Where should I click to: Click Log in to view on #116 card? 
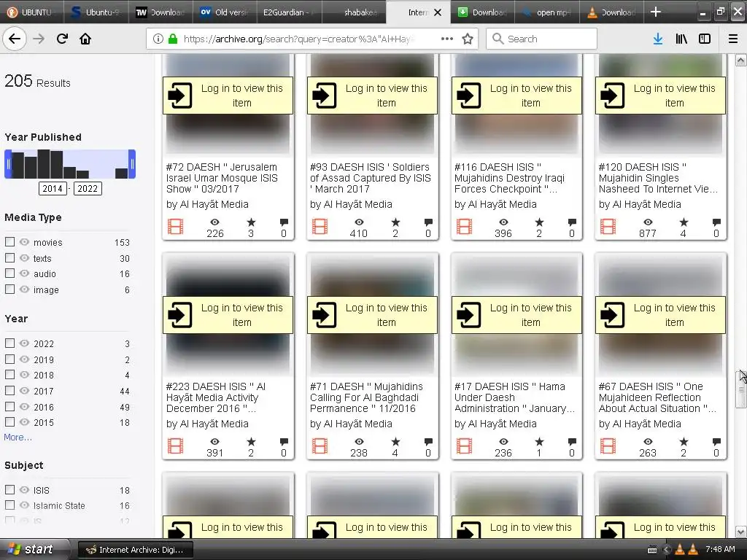point(517,96)
